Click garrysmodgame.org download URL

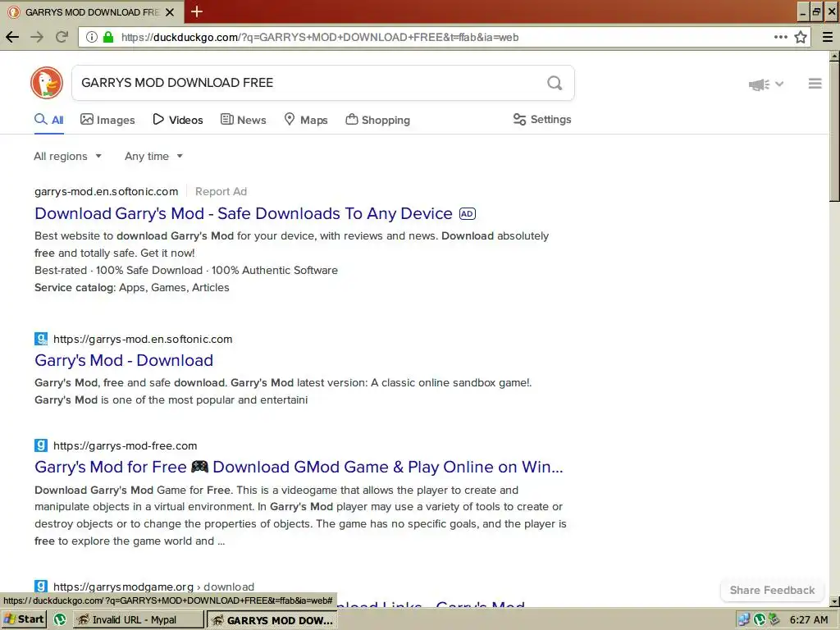pyautogui.click(x=153, y=587)
